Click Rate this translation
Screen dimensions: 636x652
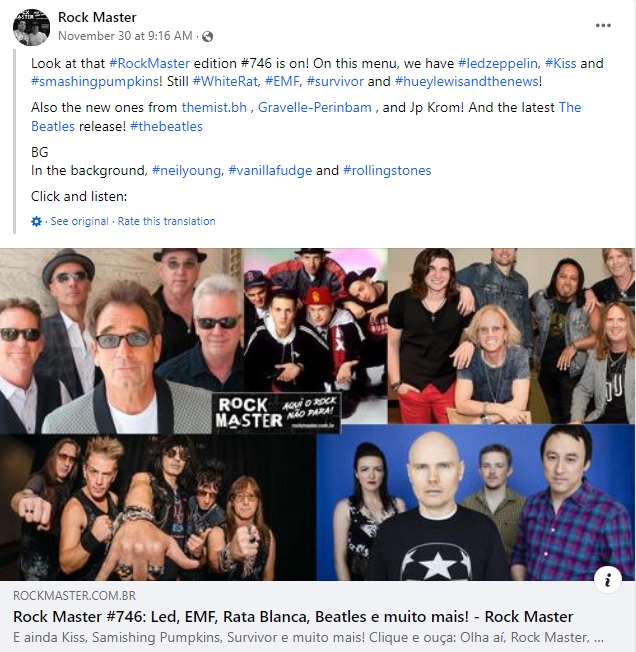(x=166, y=221)
